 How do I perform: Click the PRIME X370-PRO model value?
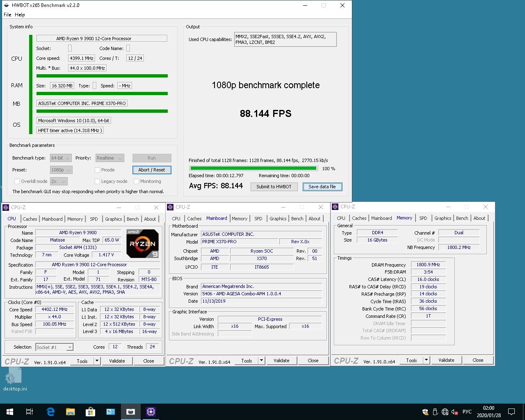(x=240, y=242)
